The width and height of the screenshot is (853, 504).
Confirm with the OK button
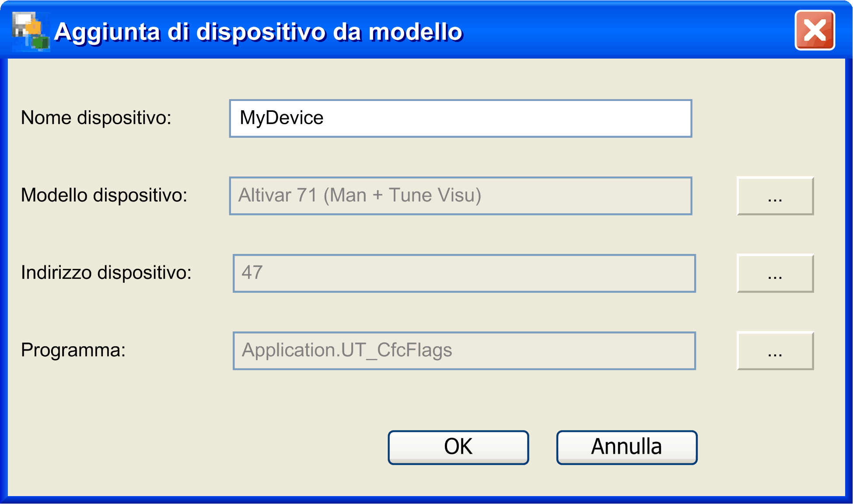[458, 447]
